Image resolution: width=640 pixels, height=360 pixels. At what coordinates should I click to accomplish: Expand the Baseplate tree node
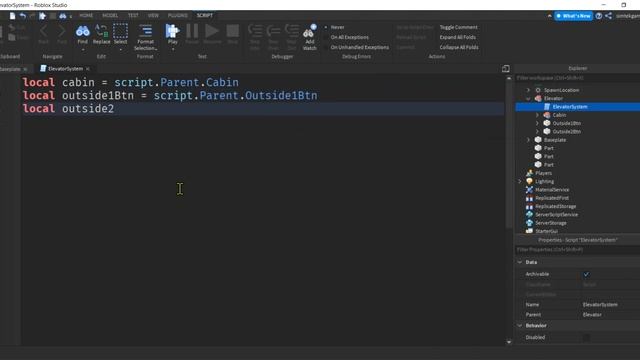[528, 140]
